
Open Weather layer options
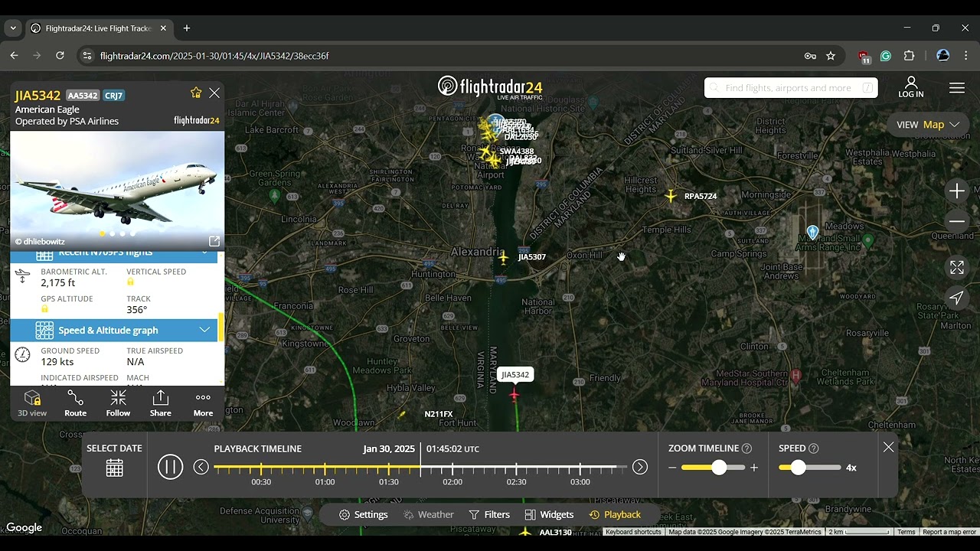click(429, 514)
